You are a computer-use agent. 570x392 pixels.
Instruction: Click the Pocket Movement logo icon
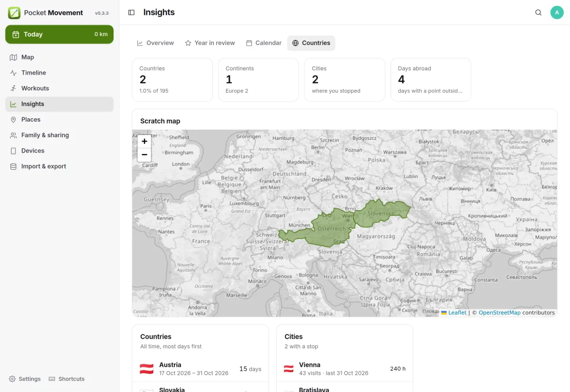14,13
